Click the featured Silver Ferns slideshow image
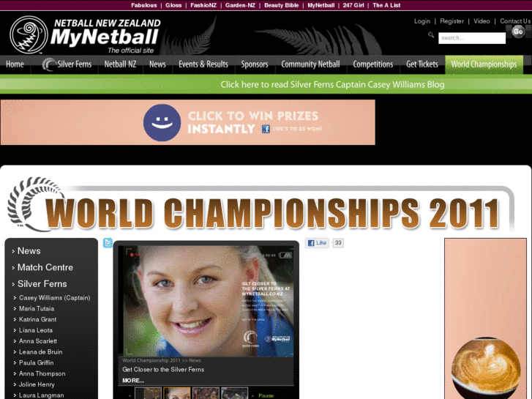This screenshot has height=399, width=532. click(x=206, y=301)
